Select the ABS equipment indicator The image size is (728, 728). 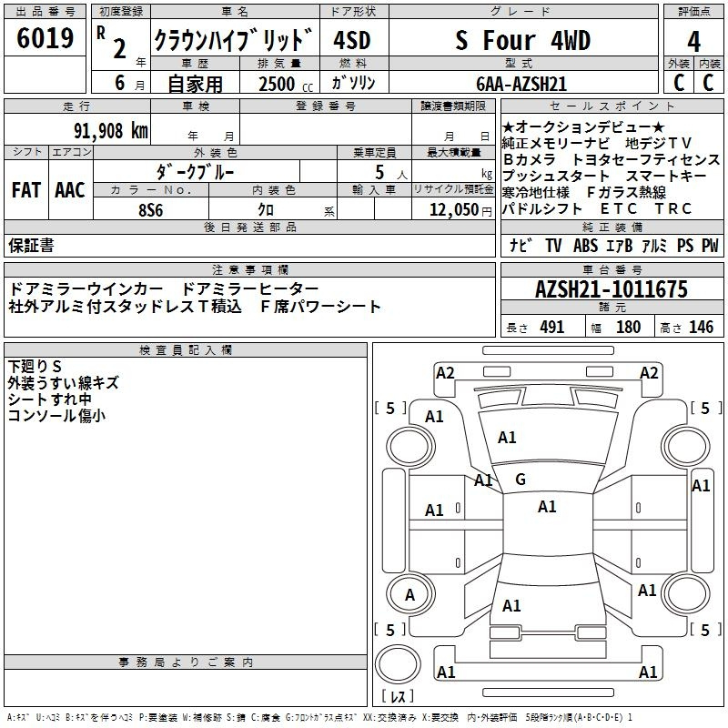click(586, 246)
